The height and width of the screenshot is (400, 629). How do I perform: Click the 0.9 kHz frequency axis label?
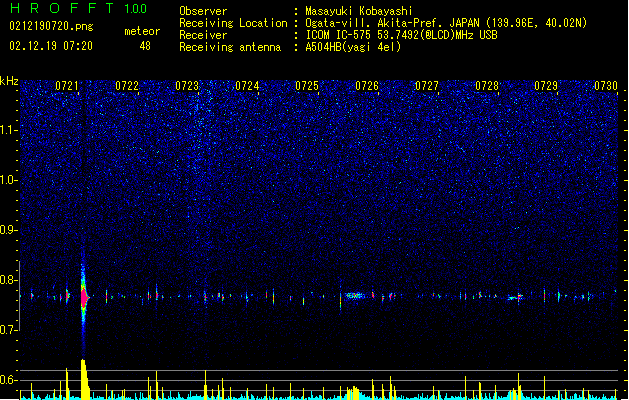tap(9, 230)
